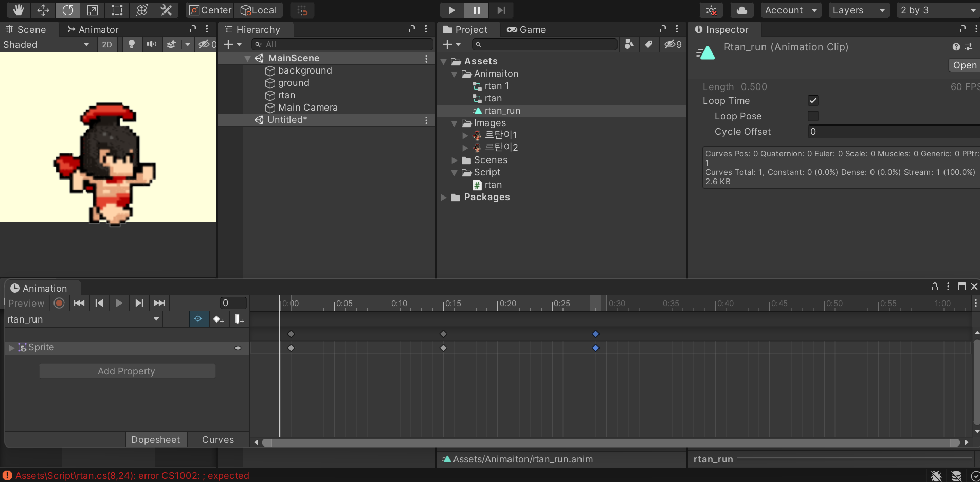Select the Move tool
The width and height of the screenshot is (980, 482).
43,10
